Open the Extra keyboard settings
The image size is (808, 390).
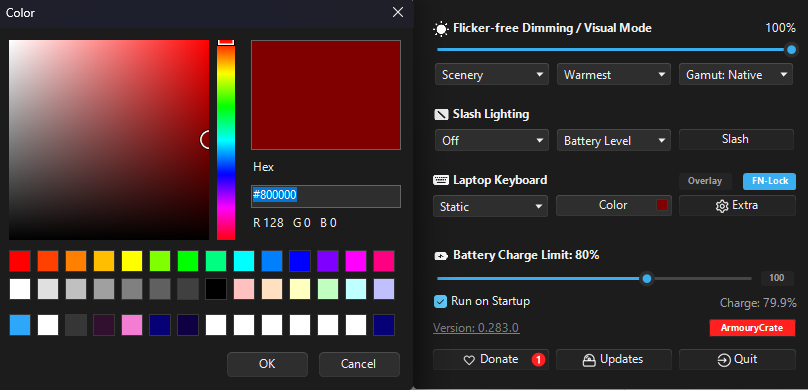(737, 206)
